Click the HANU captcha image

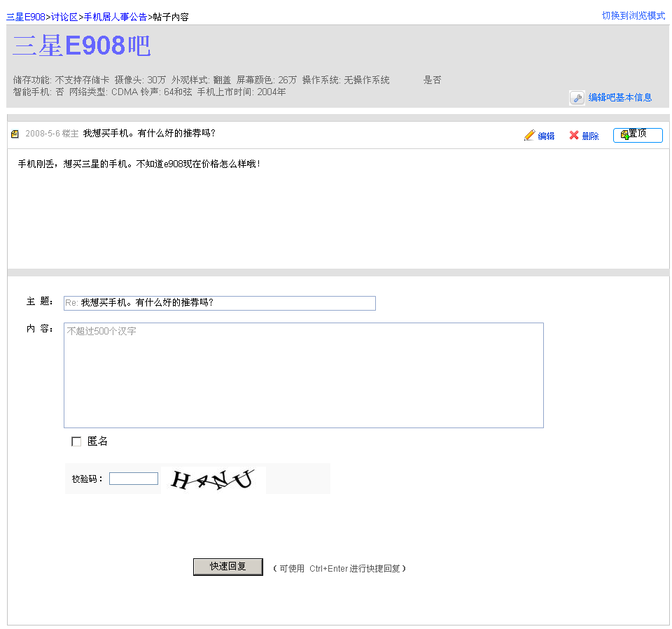coord(213,479)
